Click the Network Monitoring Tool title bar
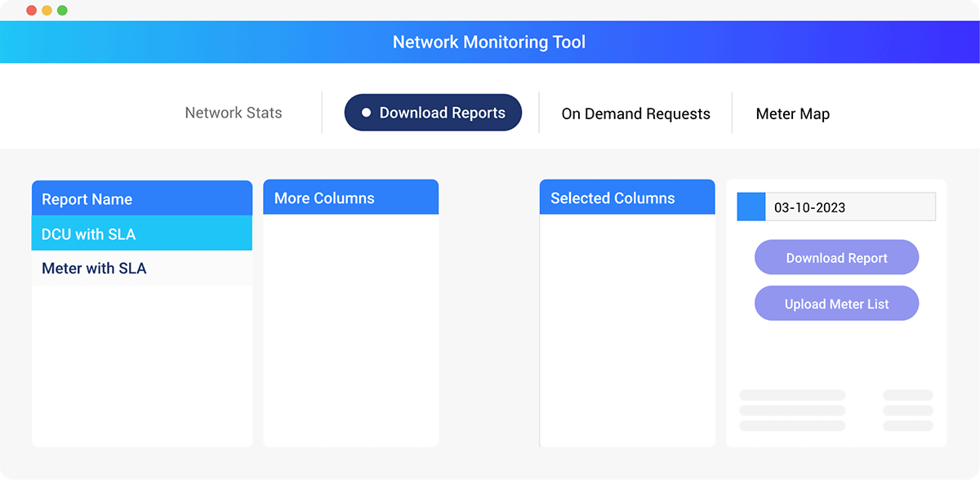 pyautogui.click(x=489, y=42)
